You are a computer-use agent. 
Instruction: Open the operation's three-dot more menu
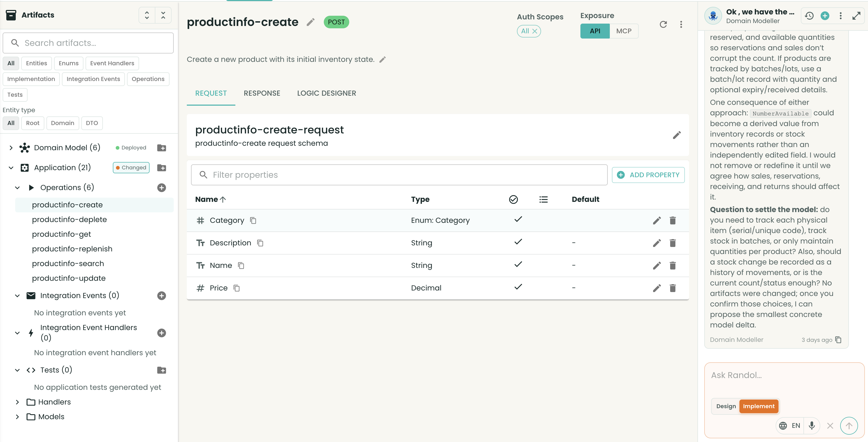(681, 24)
